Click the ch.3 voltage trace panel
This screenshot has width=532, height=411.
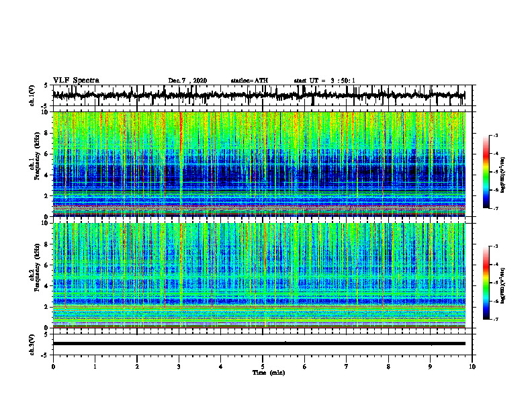point(262,345)
